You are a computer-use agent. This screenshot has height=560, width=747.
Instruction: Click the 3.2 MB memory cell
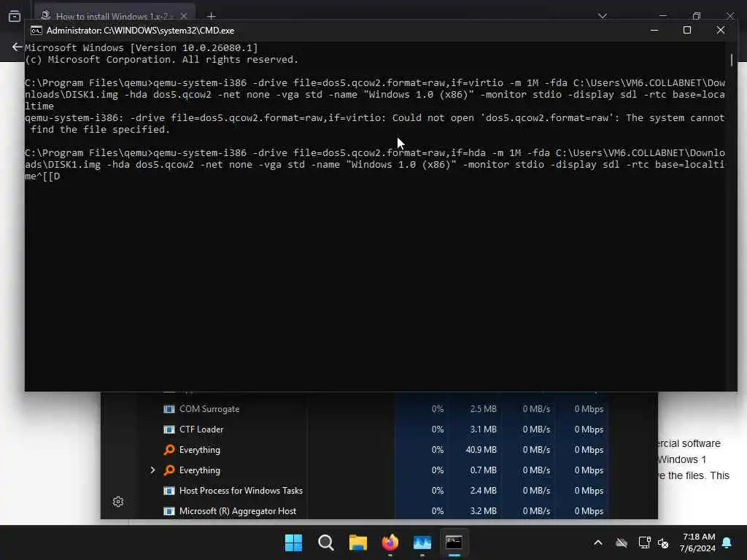(483, 511)
